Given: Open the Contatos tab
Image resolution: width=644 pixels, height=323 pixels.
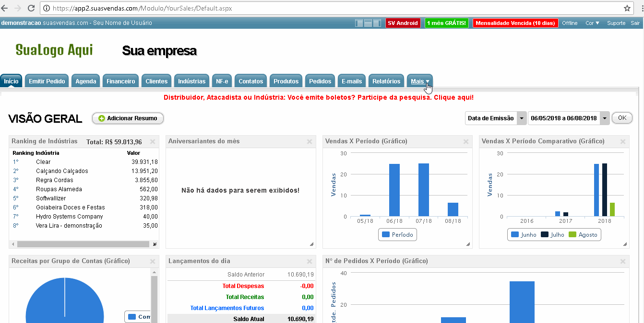Looking at the screenshot, I should tap(251, 81).
